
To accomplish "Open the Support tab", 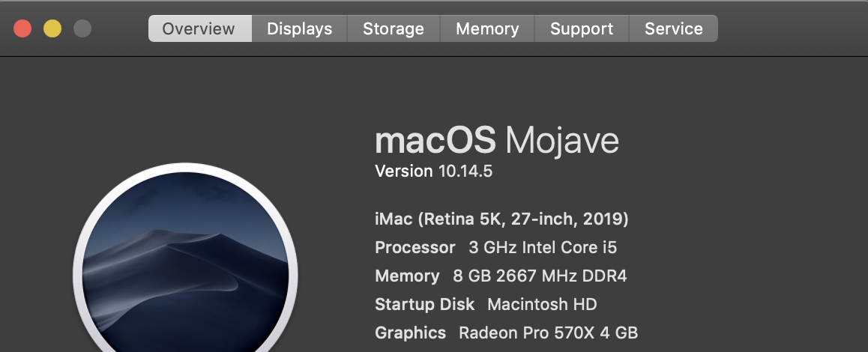I will [582, 29].
